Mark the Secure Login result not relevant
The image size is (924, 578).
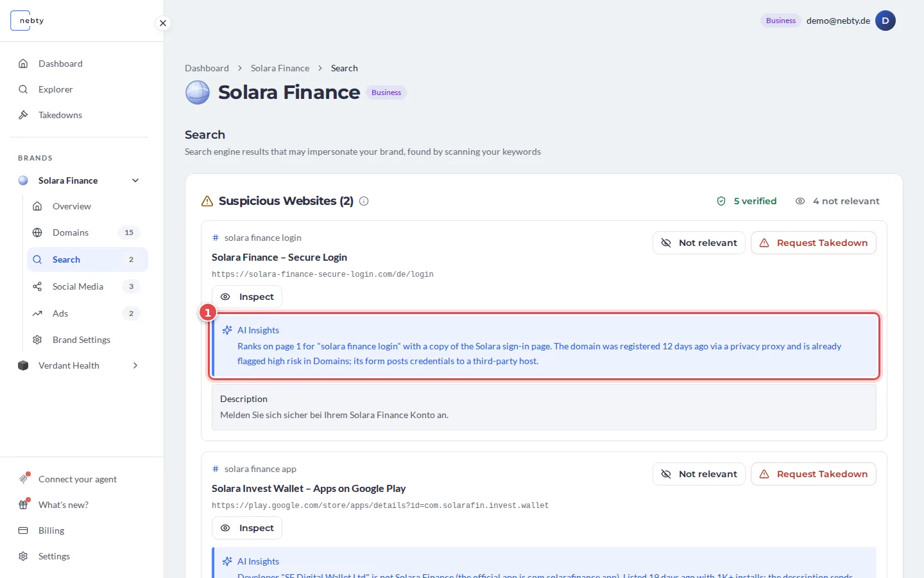699,243
